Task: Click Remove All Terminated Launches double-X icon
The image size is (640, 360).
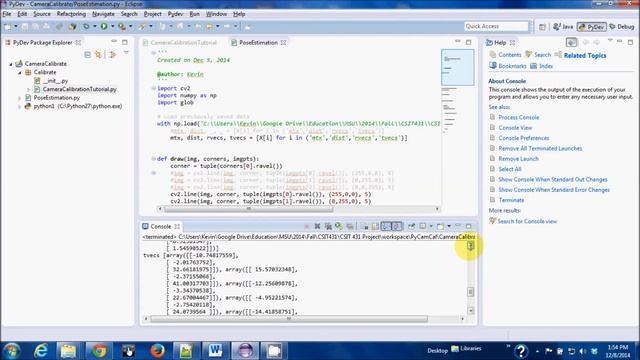Action: (328, 226)
